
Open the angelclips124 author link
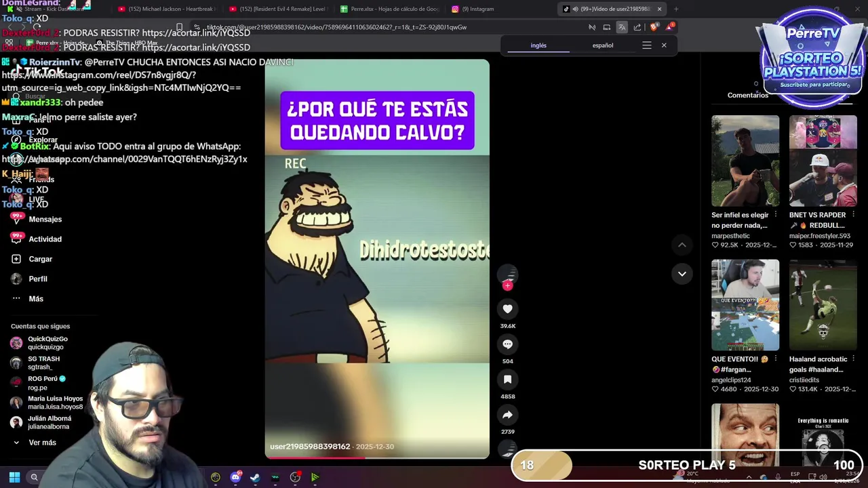(731, 380)
